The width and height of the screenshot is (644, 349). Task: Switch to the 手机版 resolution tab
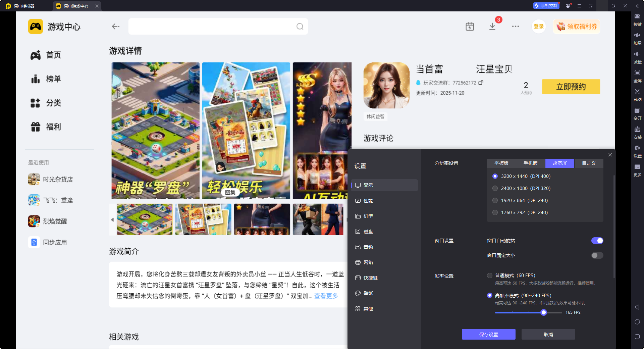pos(530,163)
